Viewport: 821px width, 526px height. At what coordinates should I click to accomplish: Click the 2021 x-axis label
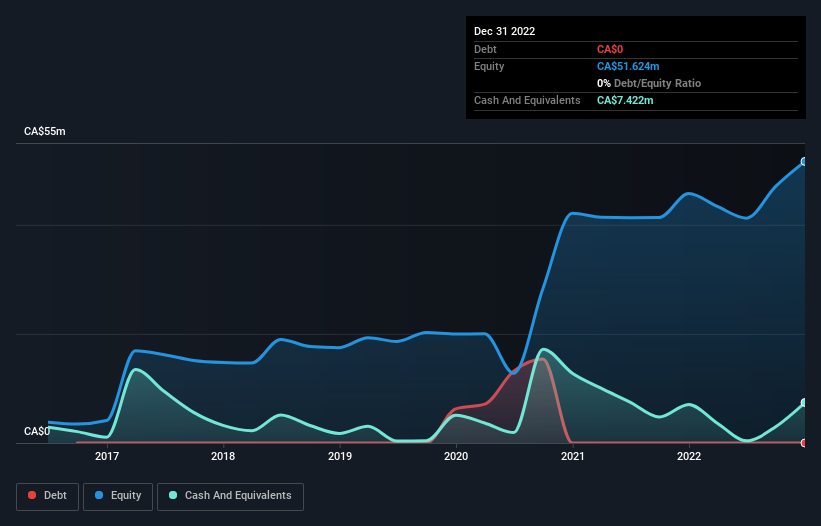click(x=573, y=456)
